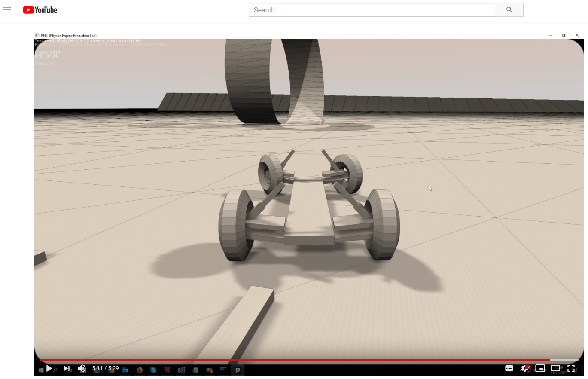Viewport: 588px width, 379px height.
Task: Click the PEEL window restore button
Action: 564,35
